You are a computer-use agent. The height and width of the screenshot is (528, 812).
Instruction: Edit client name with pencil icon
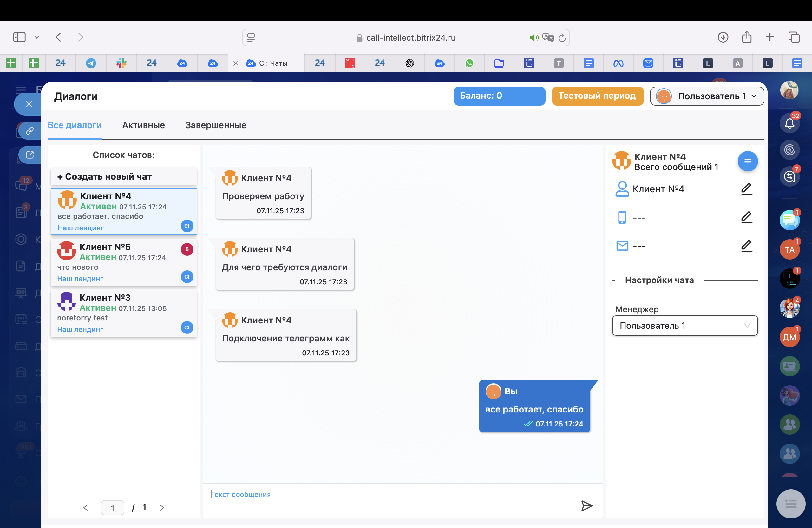pos(746,189)
